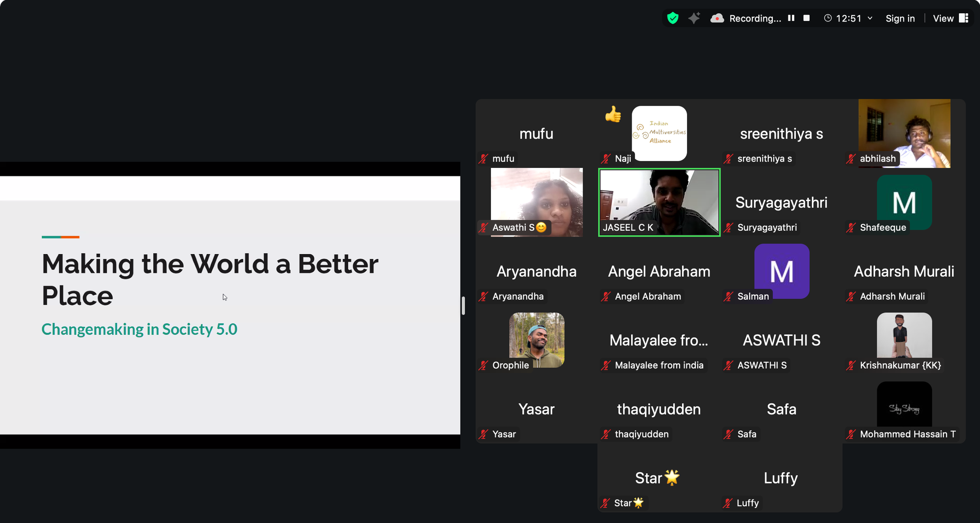Stop the meeting recording
980x523 pixels.
click(807, 18)
